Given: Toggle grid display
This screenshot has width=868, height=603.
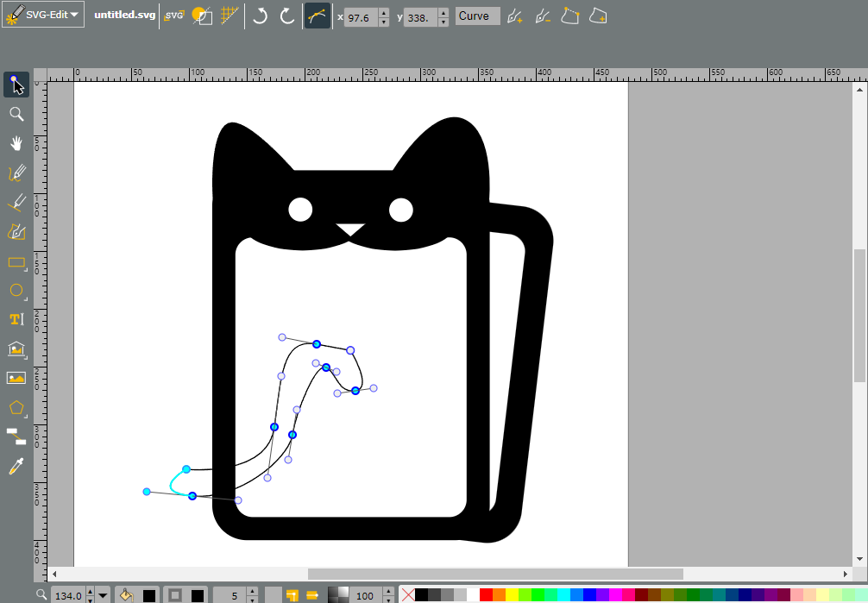Looking at the screenshot, I should [230, 16].
